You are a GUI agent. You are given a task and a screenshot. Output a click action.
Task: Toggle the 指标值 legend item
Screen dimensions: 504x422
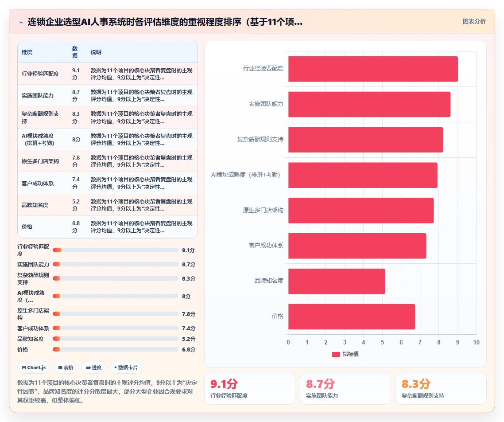pos(345,354)
